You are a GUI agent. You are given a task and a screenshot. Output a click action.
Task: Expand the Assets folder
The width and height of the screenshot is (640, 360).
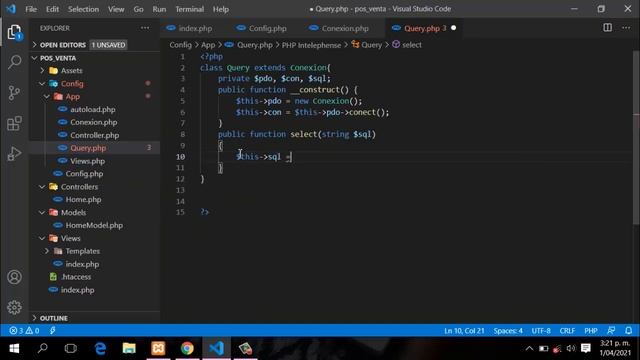(x=72, y=71)
